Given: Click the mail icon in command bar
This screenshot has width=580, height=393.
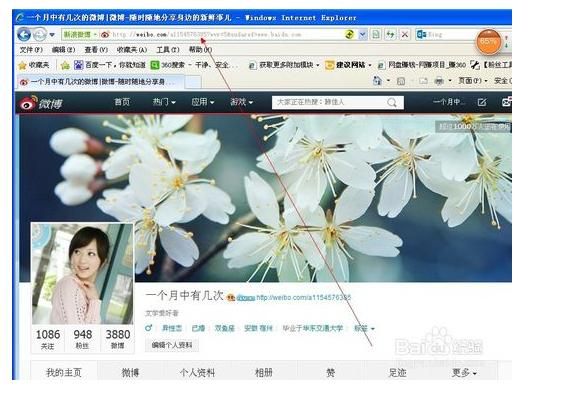Looking at the screenshot, I should (423, 81).
